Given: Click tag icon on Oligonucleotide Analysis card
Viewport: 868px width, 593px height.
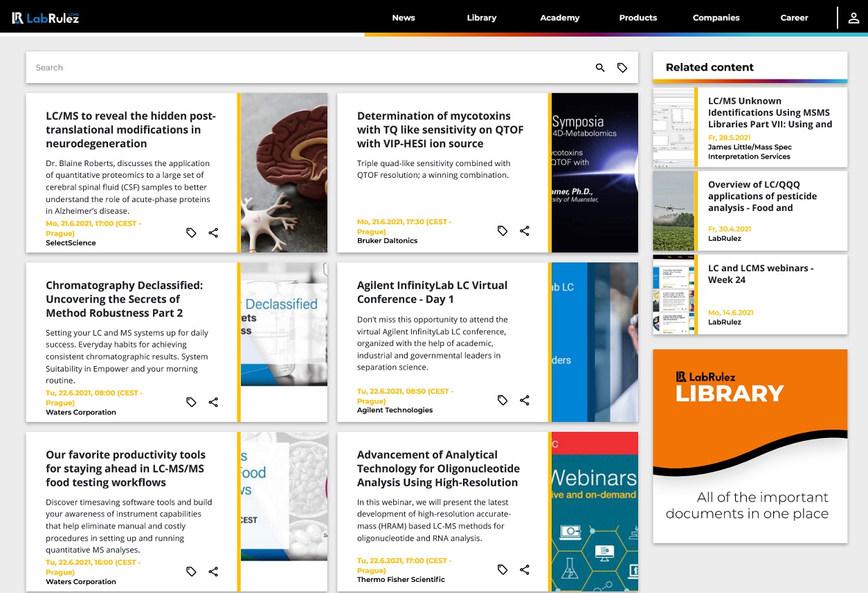Looking at the screenshot, I should pyautogui.click(x=503, y=569).
